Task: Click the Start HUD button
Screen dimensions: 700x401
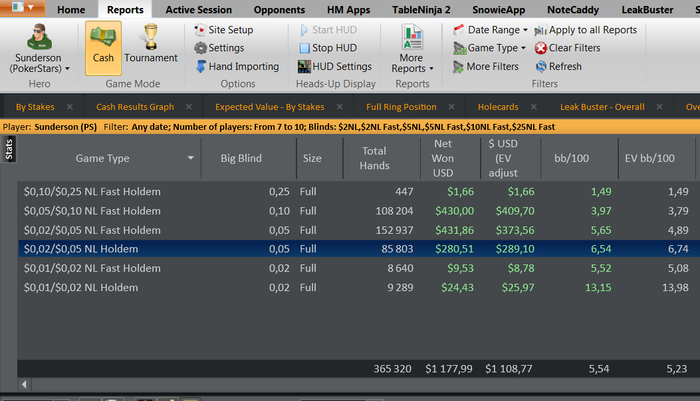Action: [x=328, y=30]
